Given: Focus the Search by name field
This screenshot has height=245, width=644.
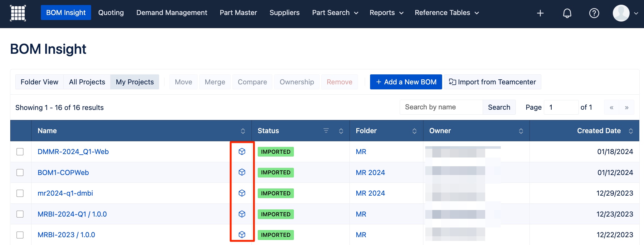Looking at the screenshot, I should pos(441,107).
